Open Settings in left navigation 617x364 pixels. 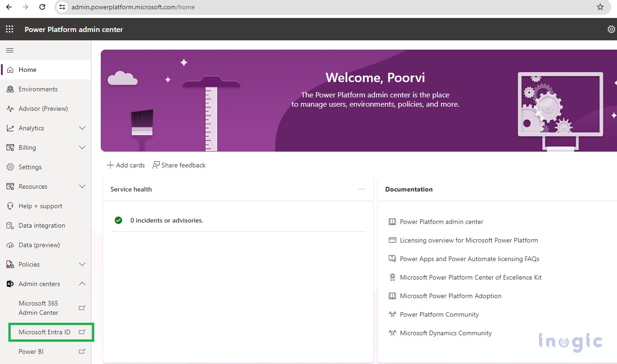46,167
